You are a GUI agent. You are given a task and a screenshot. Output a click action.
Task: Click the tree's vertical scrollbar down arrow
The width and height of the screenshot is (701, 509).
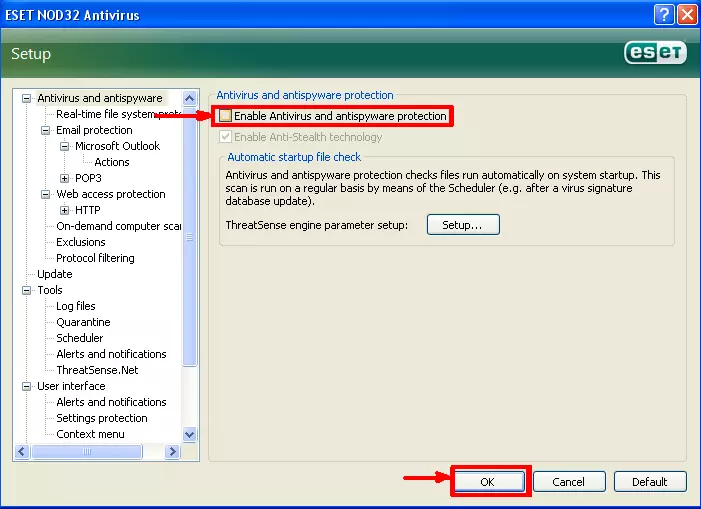click(x=190, y=435)
